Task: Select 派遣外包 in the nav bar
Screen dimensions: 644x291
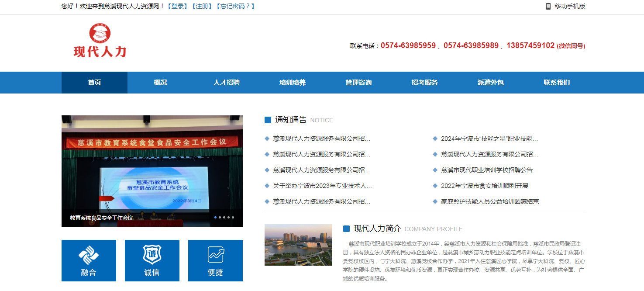Action: pyautogui.click(x=491, y=83)
